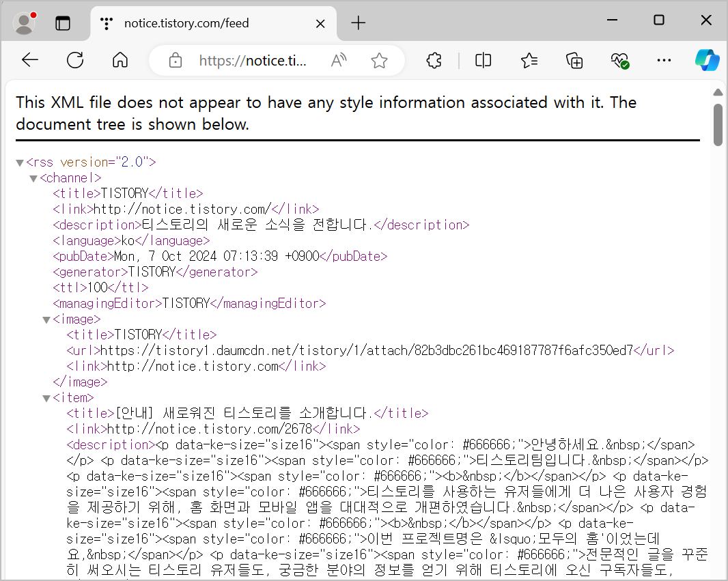Click the item title 새로워진 티스토리를 소개합니다
Viewport: 728px width, 581px height.
(244, 413)
